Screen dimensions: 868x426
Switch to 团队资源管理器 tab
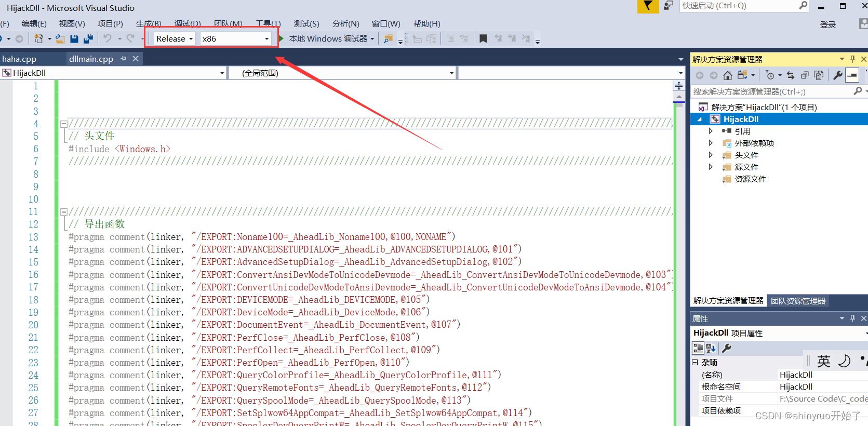(x=798, y=301)
